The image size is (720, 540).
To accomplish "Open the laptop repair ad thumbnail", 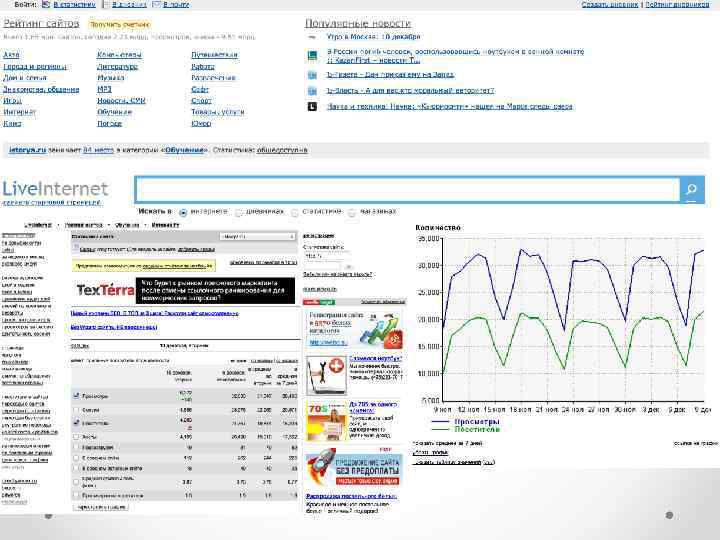I will [x=326, y=375].
